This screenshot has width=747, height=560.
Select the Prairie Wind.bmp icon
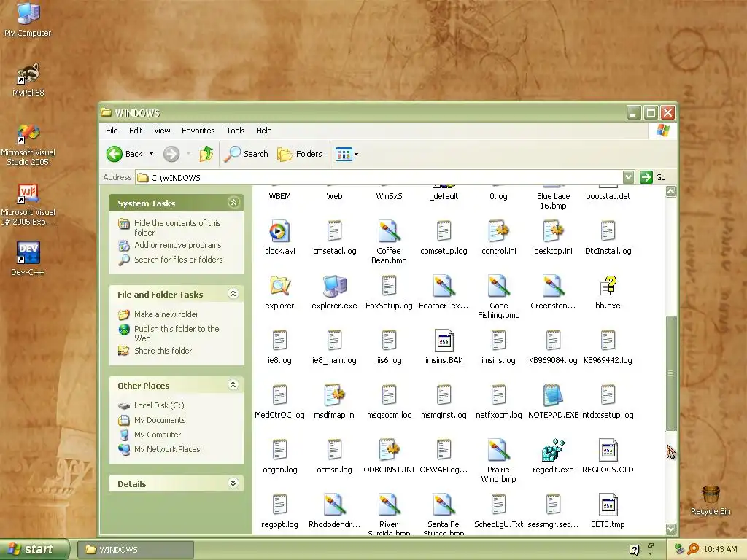[498, 450]
